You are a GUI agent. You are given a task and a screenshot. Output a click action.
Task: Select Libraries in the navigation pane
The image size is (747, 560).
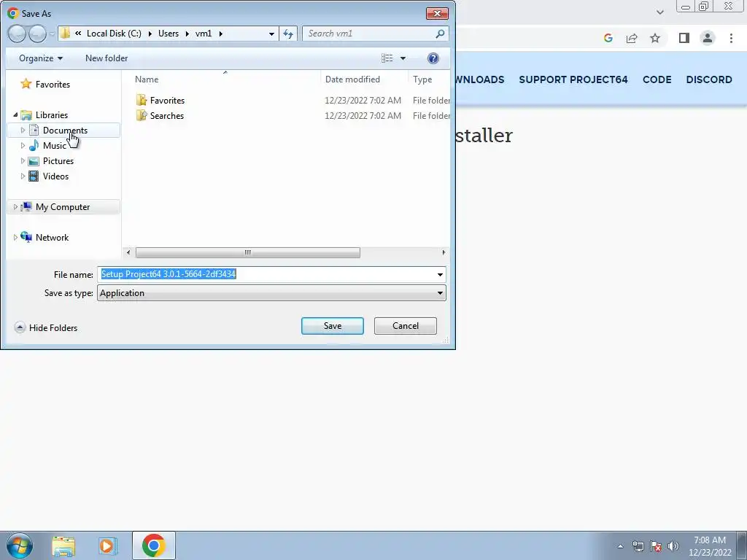point(52,114)
